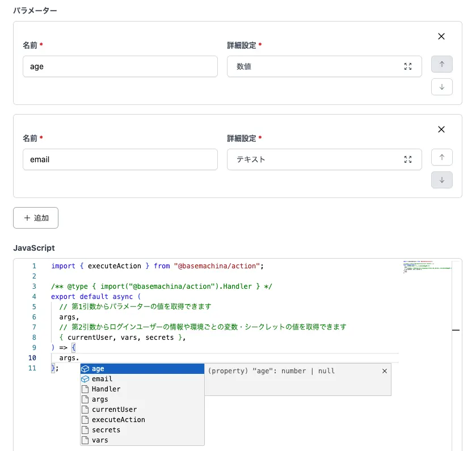
Task: Add a new parameter with 追加 button
Action: click(x=36, y=218)
